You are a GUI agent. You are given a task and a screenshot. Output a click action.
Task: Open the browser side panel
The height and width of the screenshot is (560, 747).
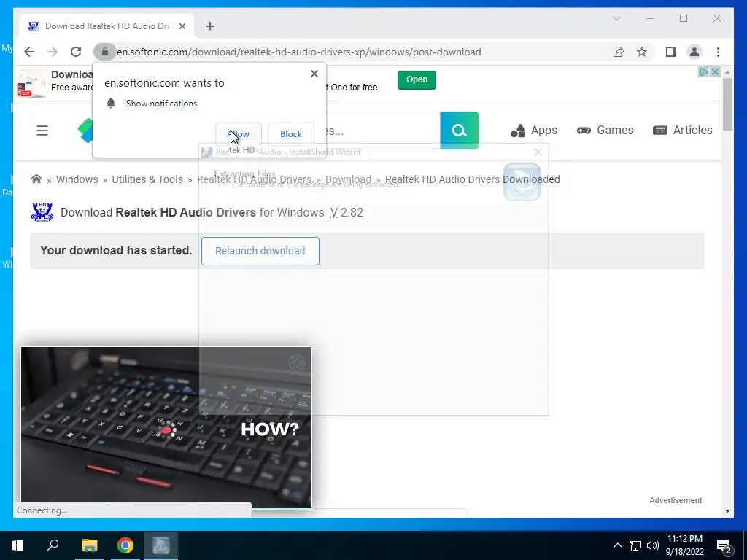(671, 52)
